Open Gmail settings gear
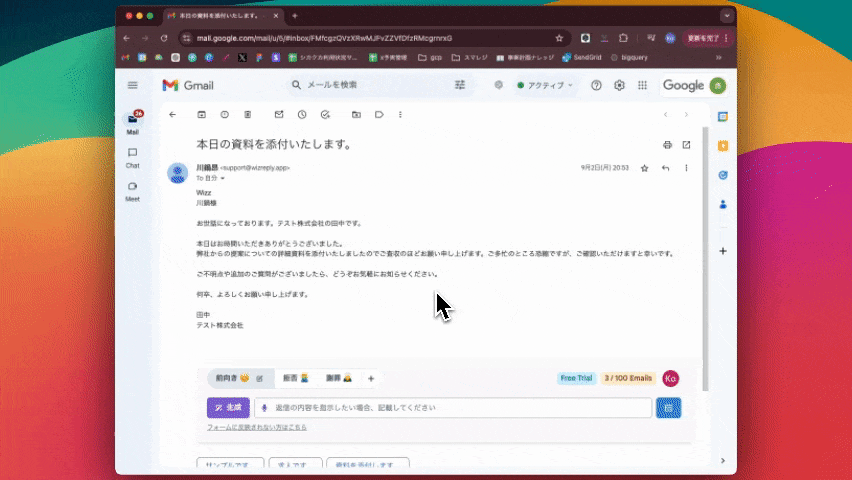This screenshot has width=852, height=480. [x=619, y=86]
